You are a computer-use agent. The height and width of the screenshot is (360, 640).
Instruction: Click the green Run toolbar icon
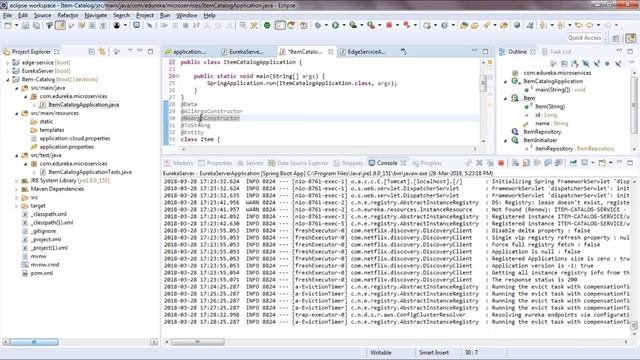336,25
